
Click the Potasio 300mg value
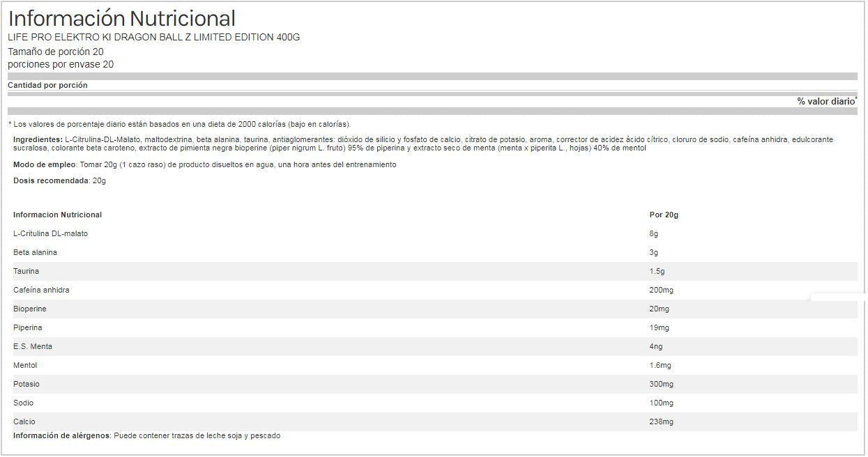[x=661, y=384]
